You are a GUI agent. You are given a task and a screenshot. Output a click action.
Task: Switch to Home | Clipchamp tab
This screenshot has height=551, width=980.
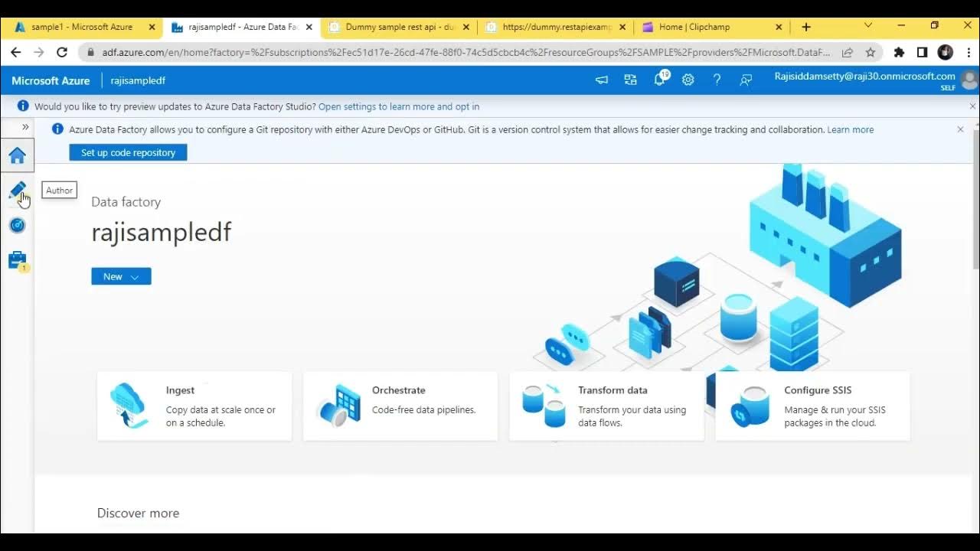click(694, 27)
